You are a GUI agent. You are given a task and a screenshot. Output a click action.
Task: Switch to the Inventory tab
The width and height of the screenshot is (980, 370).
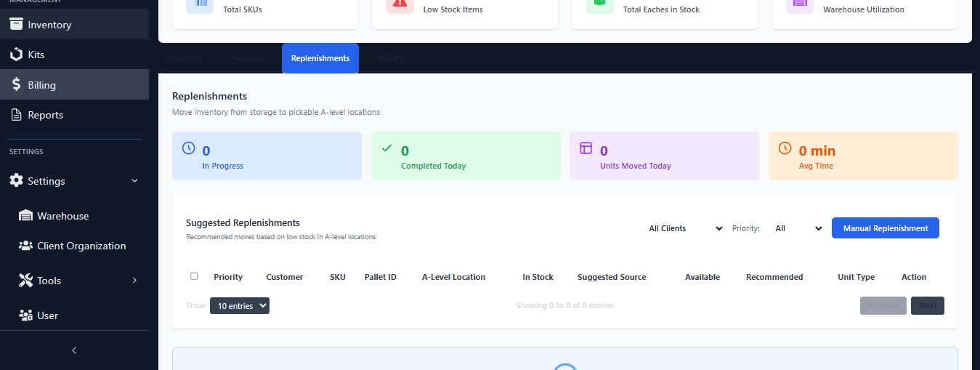pos(185,58)
